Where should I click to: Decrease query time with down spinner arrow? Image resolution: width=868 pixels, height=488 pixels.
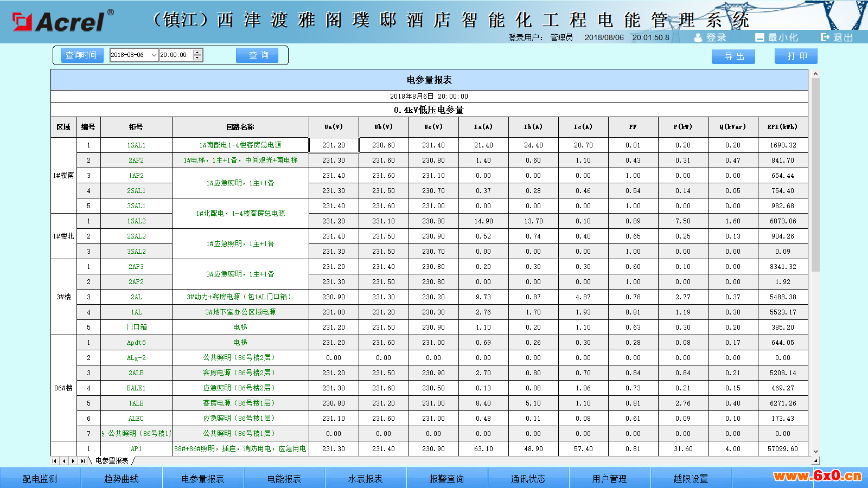click(197, 58)
